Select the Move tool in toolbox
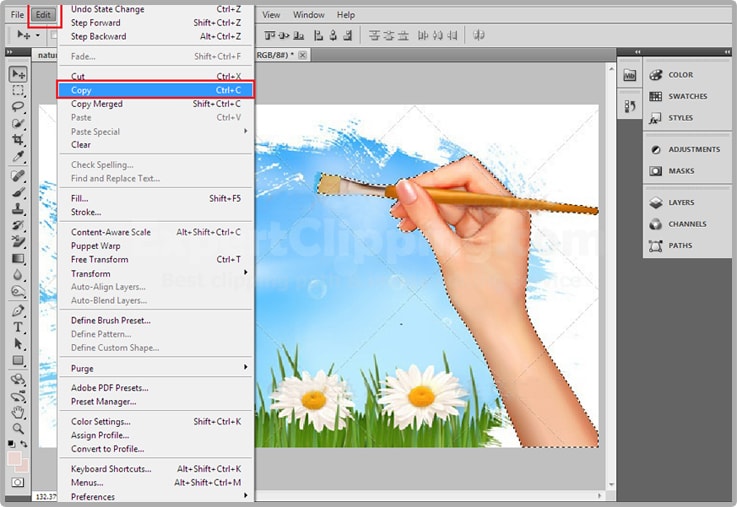 (x=18, y=74)
